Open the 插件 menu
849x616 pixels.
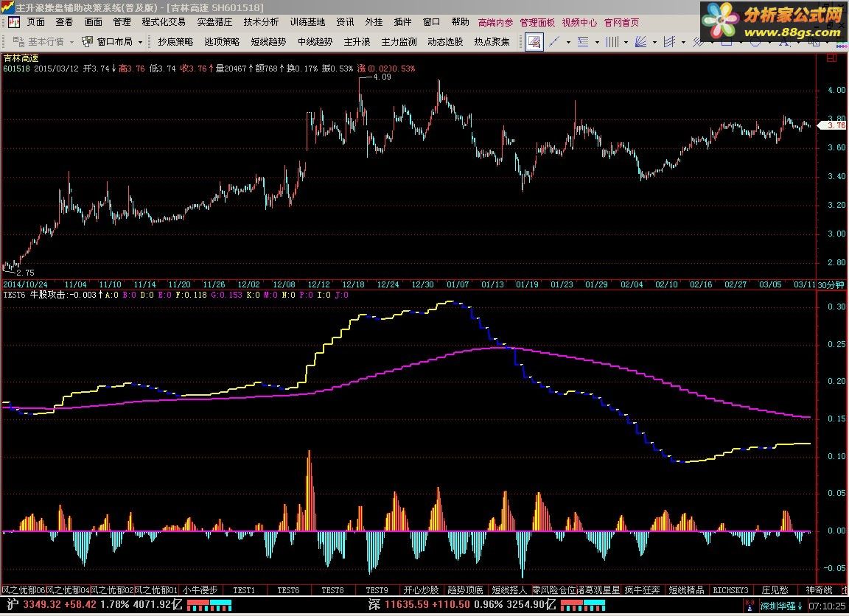402,22
